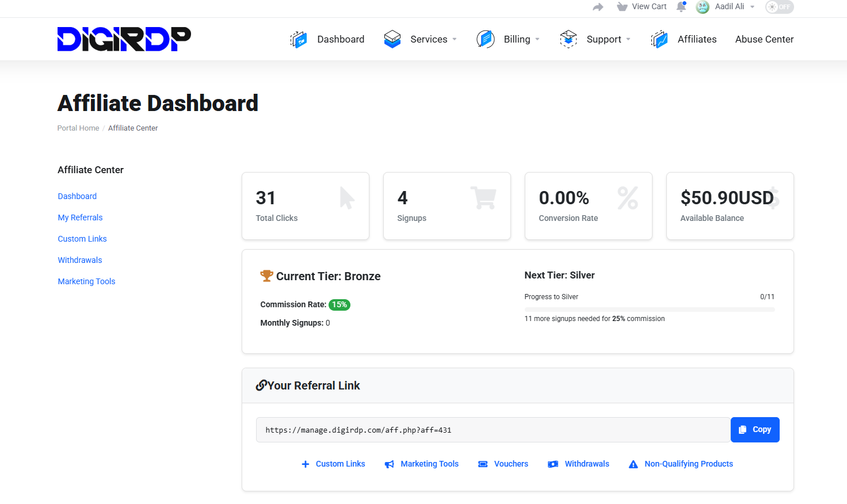Click the "0/11" progress count
This screenshot has width=847, height=504.
[768, 297]
